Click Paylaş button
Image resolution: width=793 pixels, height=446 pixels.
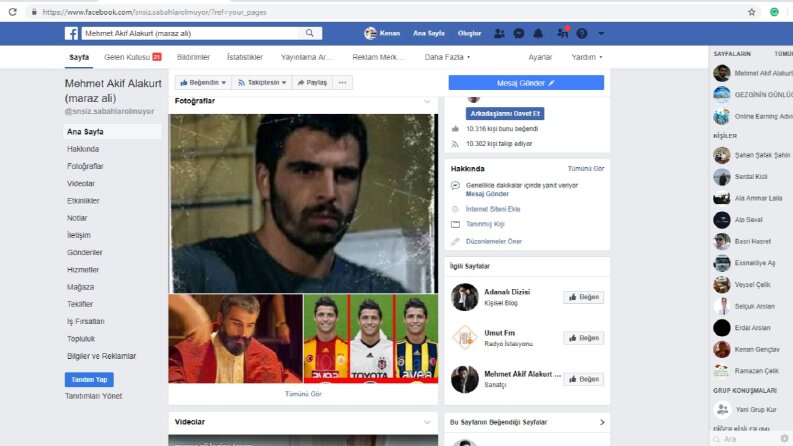coord(312,82)
